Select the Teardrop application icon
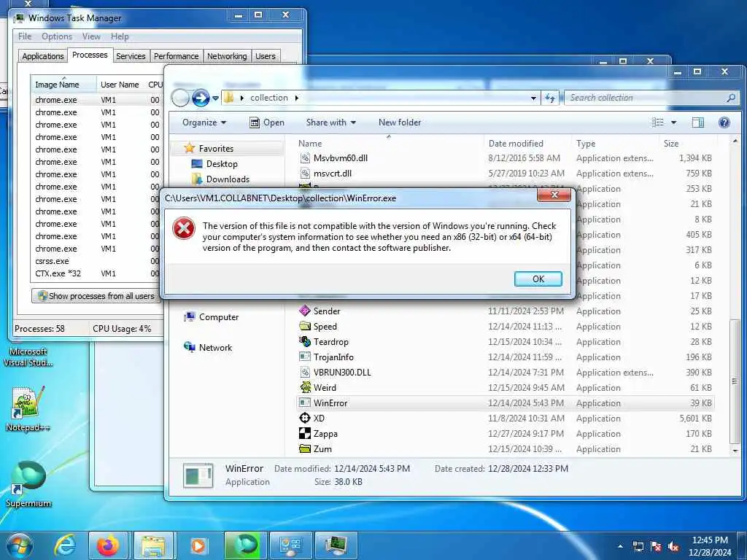The image size is (747, 560). pos(305,341)
